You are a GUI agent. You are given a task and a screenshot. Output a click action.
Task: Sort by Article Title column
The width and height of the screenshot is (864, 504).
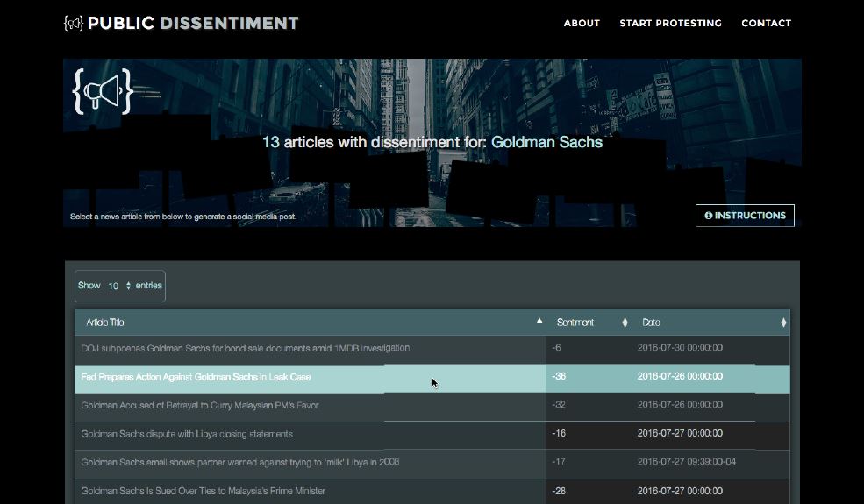click(311, 323)
